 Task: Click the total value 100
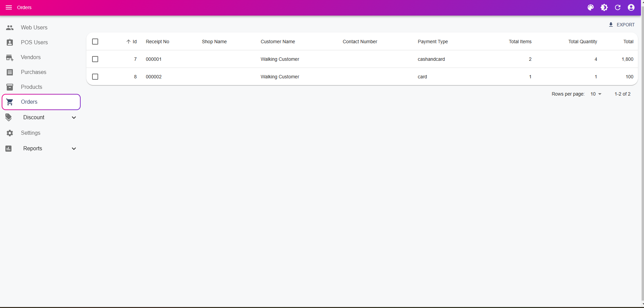point(629,77)
